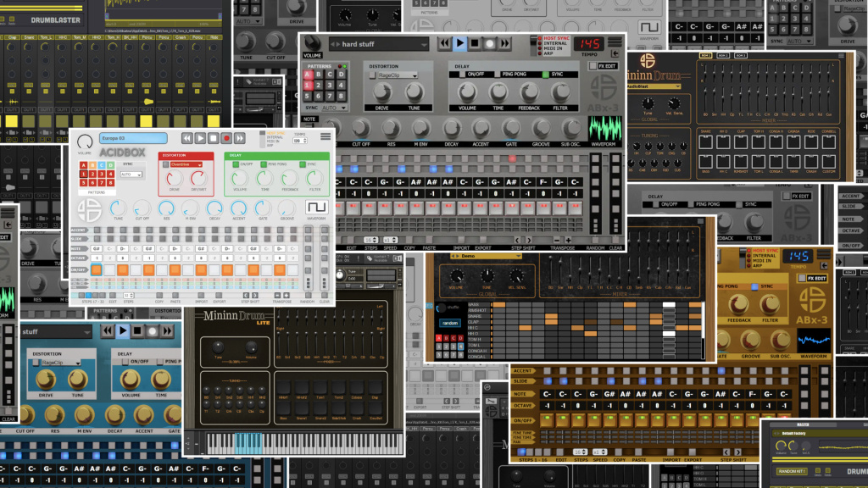Click the Step Shift left arrow in ACIDBOX

click(247, 296)
